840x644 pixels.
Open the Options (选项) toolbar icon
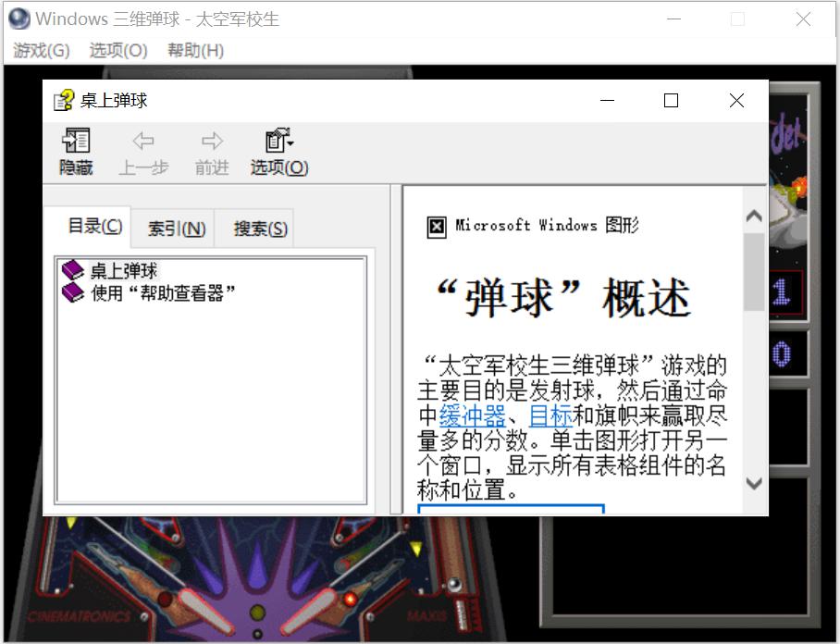coord(279,141)
